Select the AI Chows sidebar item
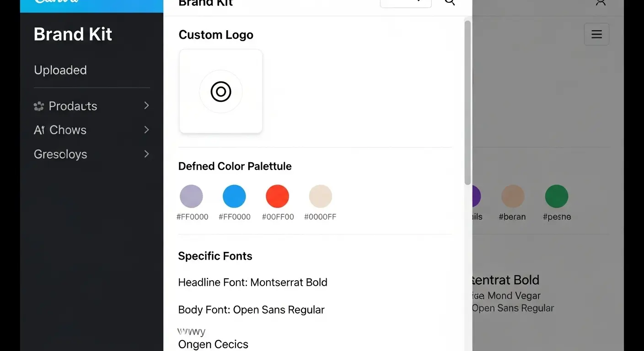This screenshot has height=351, width=644. tap(60, 130)
